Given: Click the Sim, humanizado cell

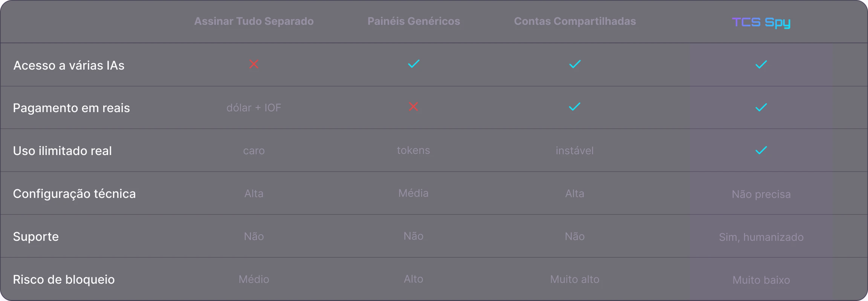Looking at the screenshot, I should point(761,237).
